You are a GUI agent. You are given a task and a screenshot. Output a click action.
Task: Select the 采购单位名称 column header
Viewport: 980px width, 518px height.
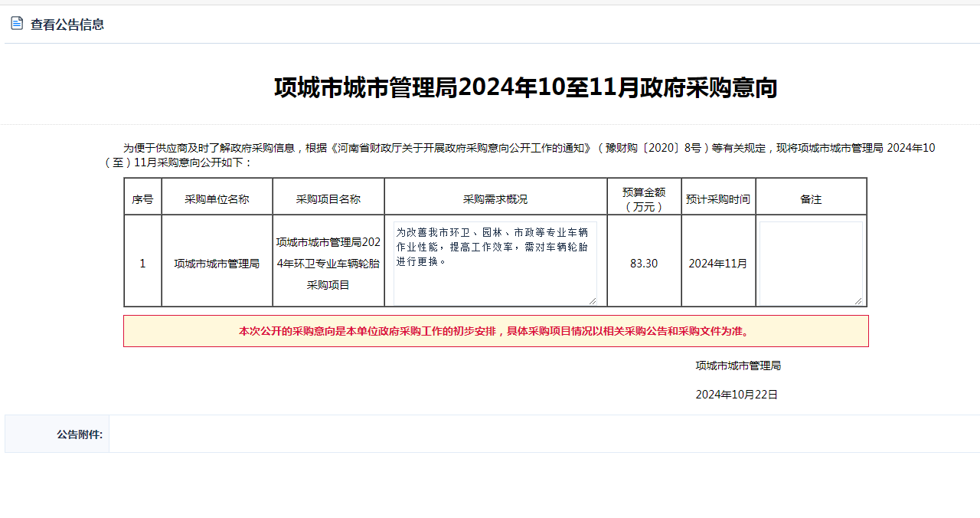[x=217, y=199]
